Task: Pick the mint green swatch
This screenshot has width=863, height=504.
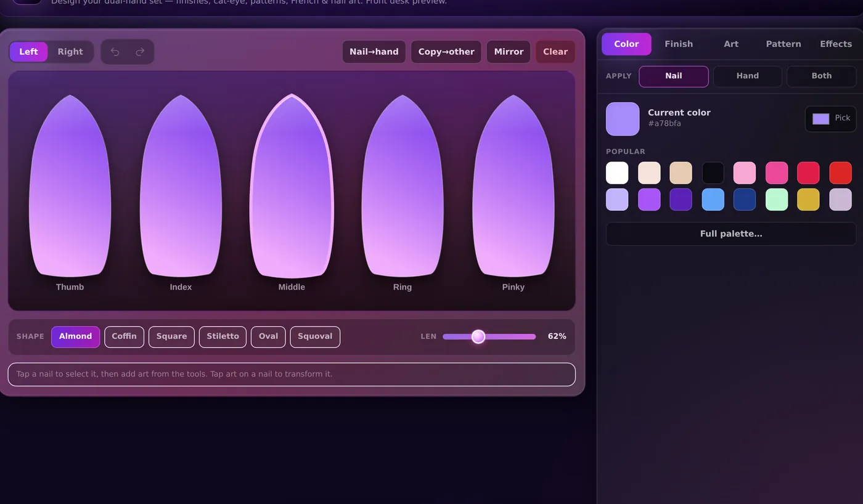Action: (777, 200)
